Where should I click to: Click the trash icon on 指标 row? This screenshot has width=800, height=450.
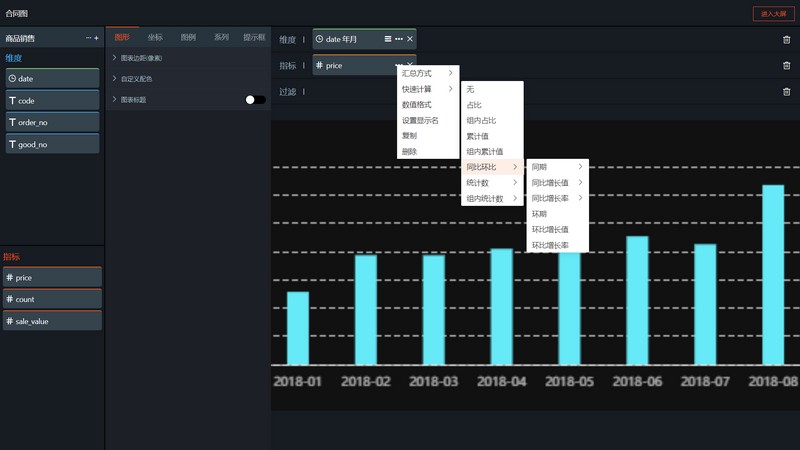(x=786, y=65)
